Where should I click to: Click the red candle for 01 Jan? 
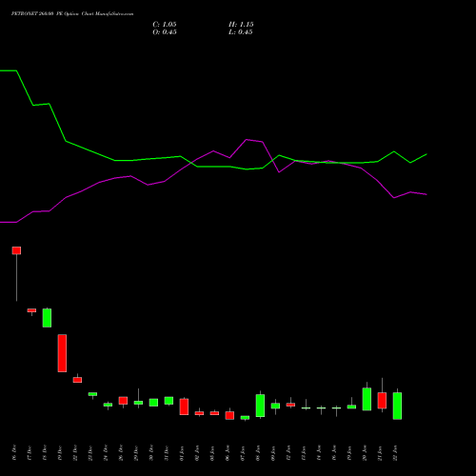click(184, 407)
